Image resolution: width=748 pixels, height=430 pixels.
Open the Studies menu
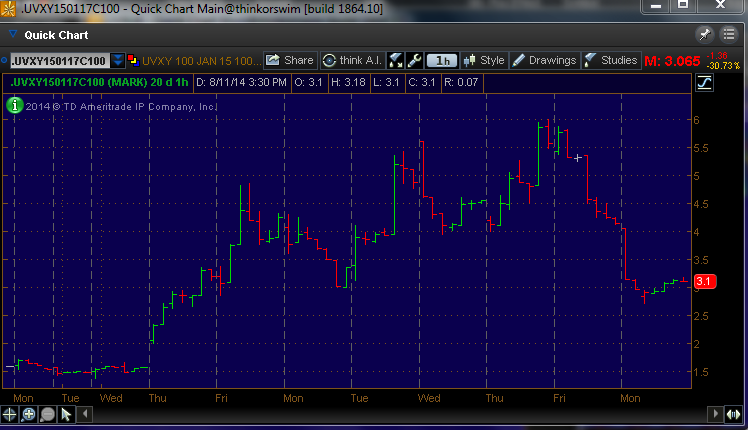[x=610, y=60]
